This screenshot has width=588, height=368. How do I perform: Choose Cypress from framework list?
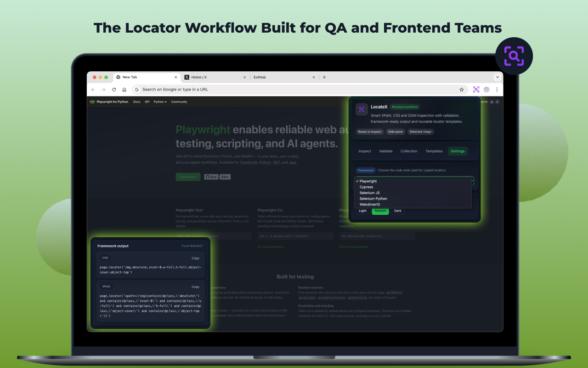[413, 187]
